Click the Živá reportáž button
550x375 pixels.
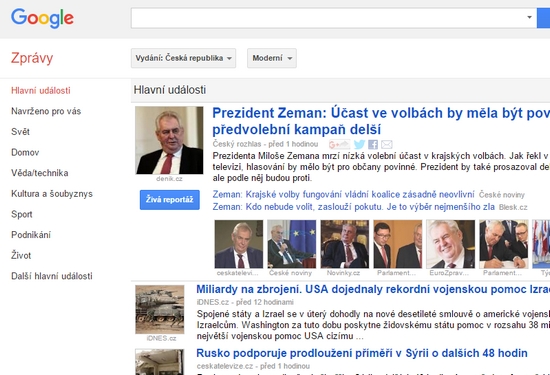170,200
